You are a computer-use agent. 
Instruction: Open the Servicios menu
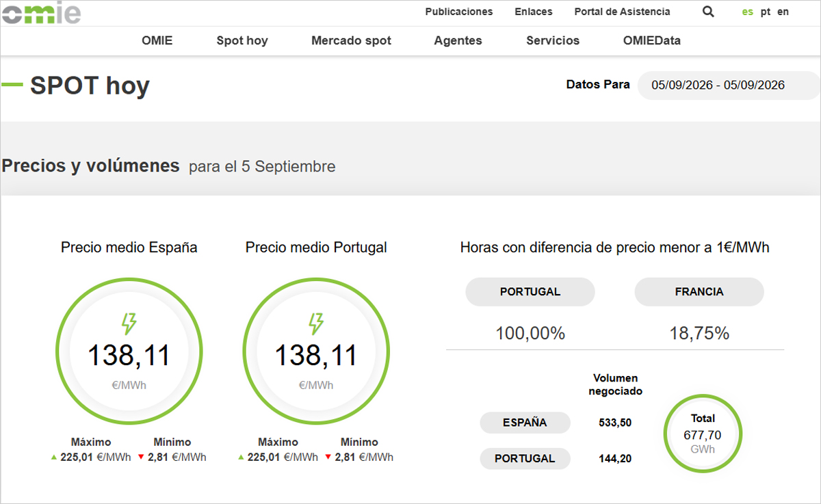(x=553, y=40)
